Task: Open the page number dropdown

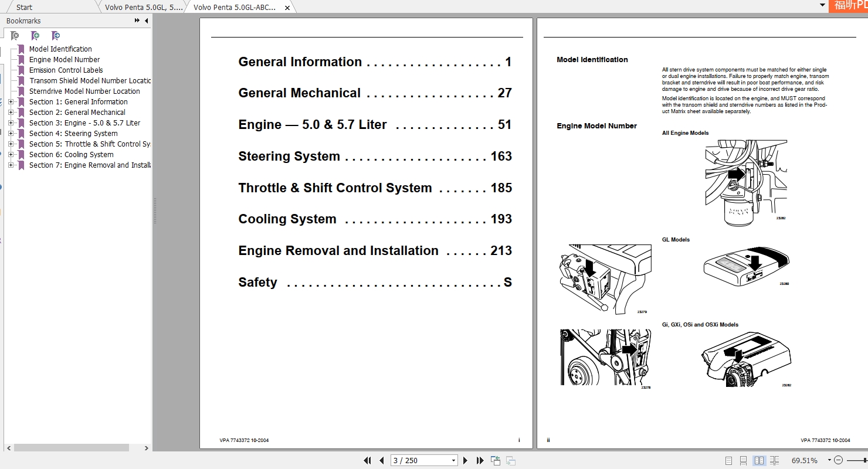Action: click(x=453, y=461)
